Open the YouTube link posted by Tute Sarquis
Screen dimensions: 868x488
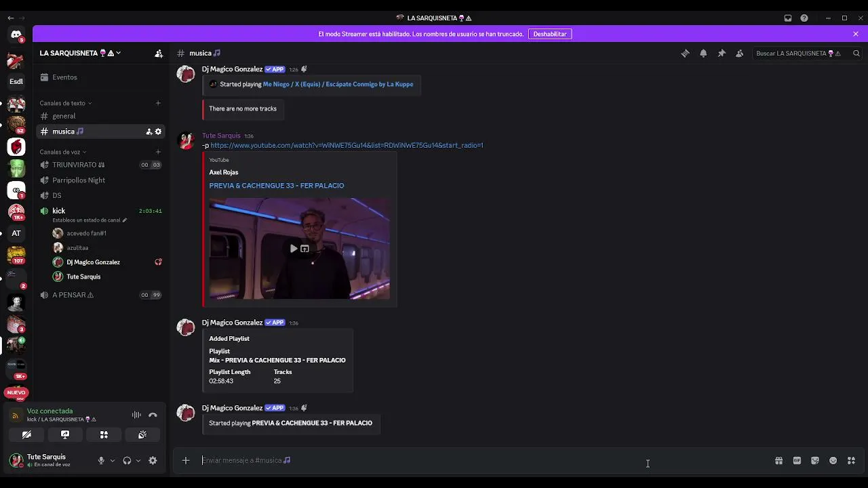[x=347, y=145]
